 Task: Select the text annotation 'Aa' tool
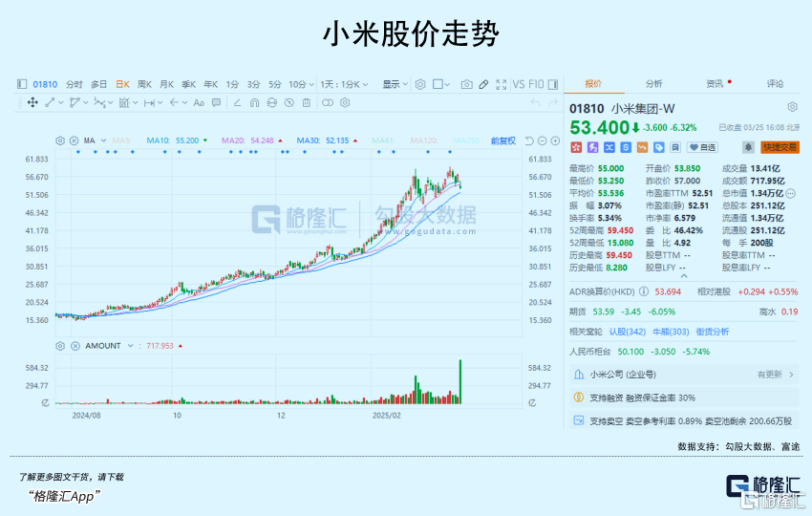[x=199, y=102]
